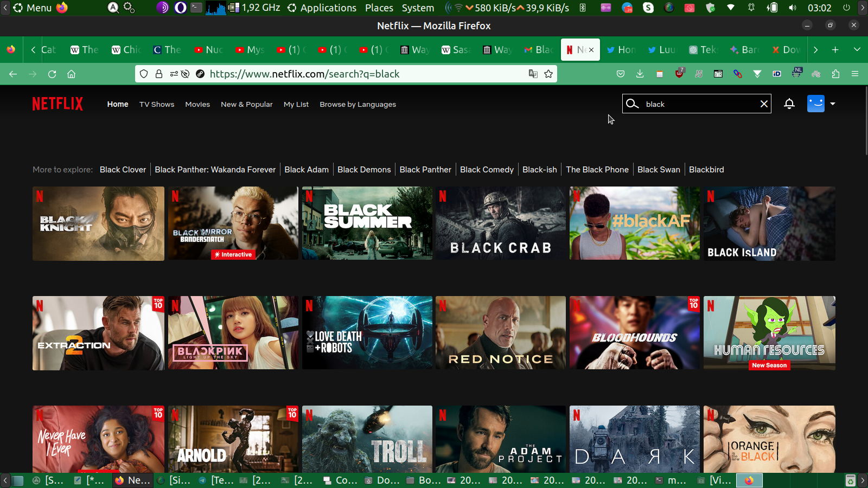Open the Troll title card

(367, 439)
